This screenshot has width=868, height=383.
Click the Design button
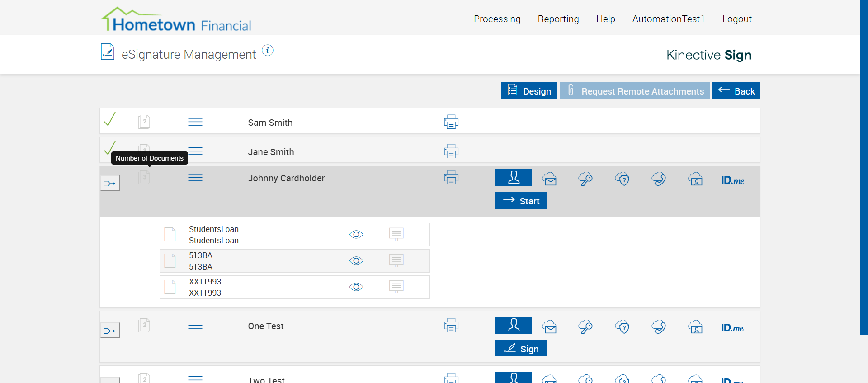coord(528,91)
